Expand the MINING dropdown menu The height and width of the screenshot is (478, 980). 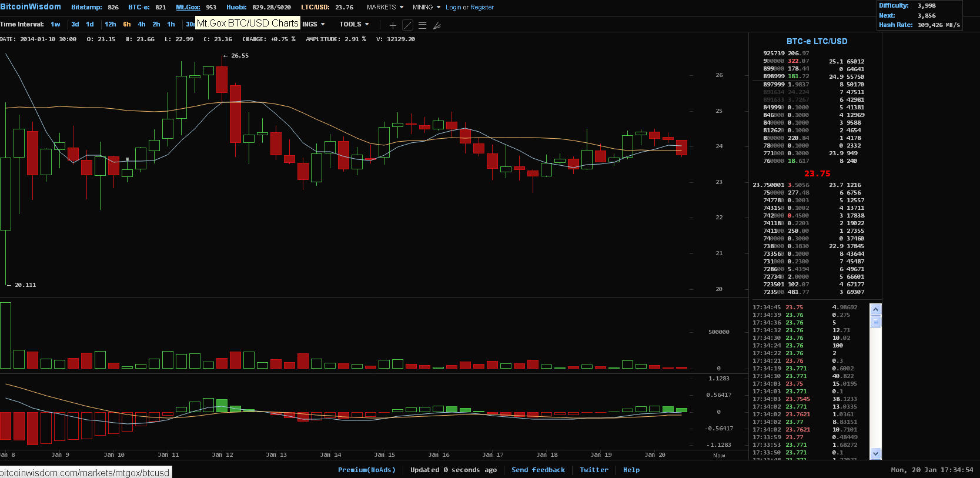426,7
